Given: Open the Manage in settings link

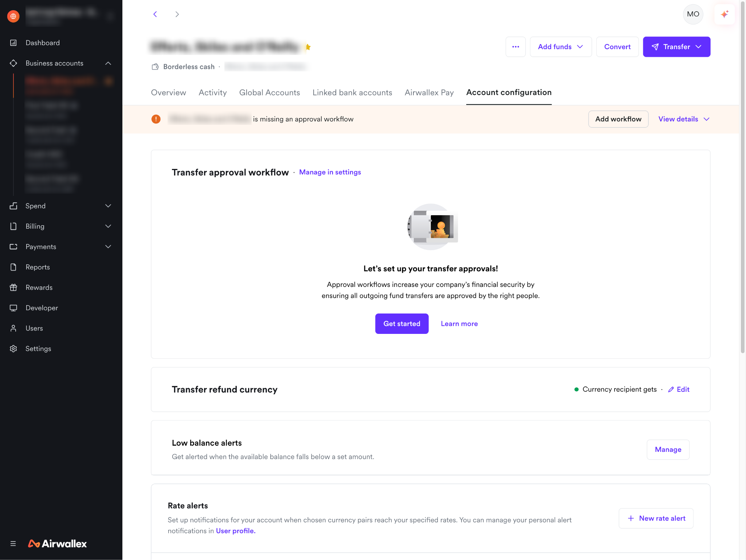Looking at the screenshot, I should (x=330, y=172).
